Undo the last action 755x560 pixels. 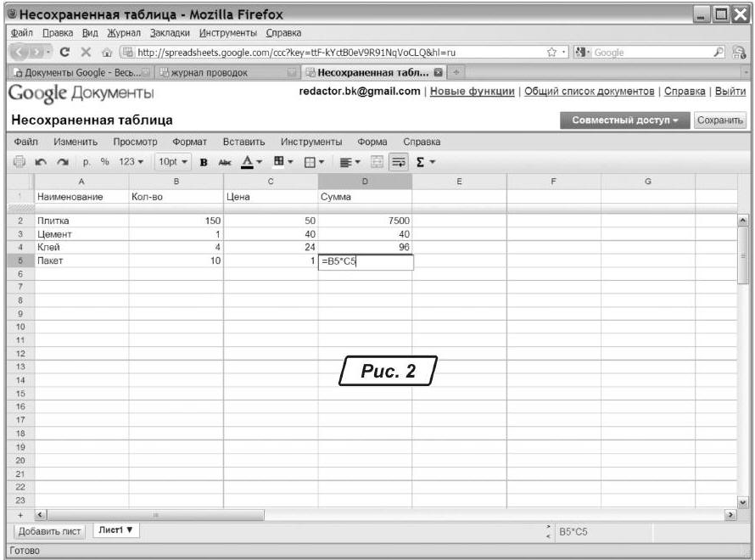[x=39, y=161]
